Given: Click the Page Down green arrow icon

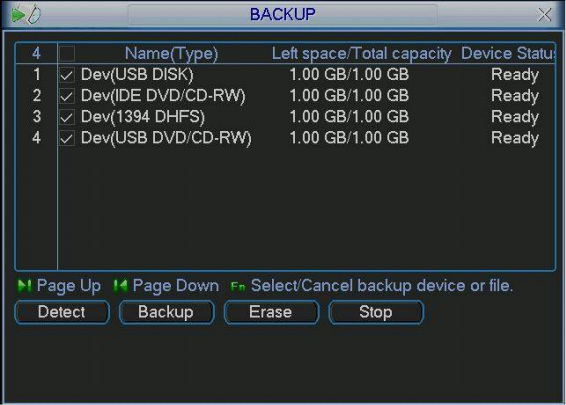Looking at the screenshot, I should [121, 286].
